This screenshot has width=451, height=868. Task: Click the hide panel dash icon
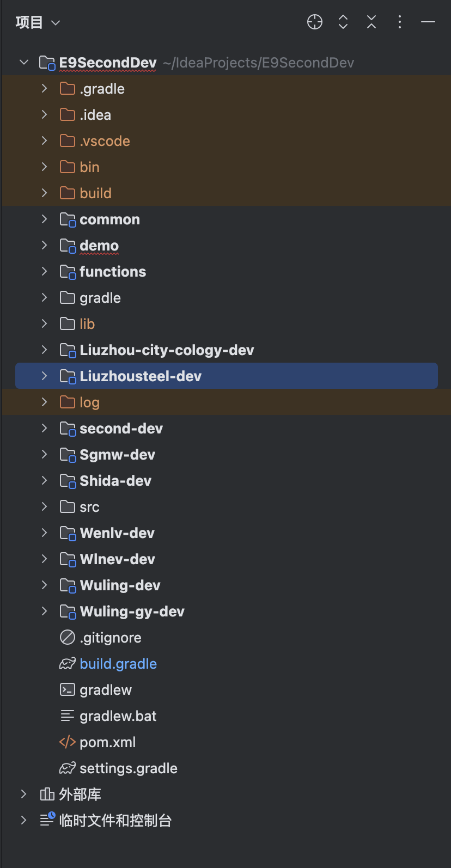pyautogui.click(x=428, y=22)
